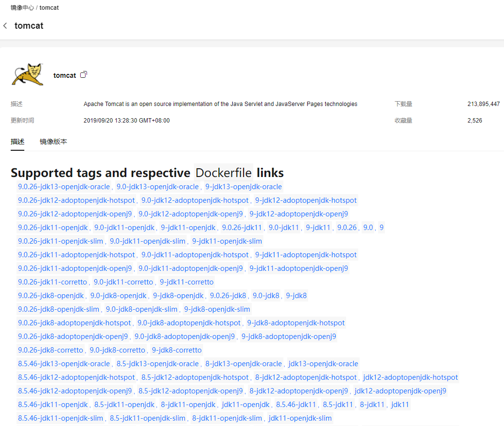The image size is (504, 426).
Task: Select the favorites count 2,526
Action: (475, 121)
